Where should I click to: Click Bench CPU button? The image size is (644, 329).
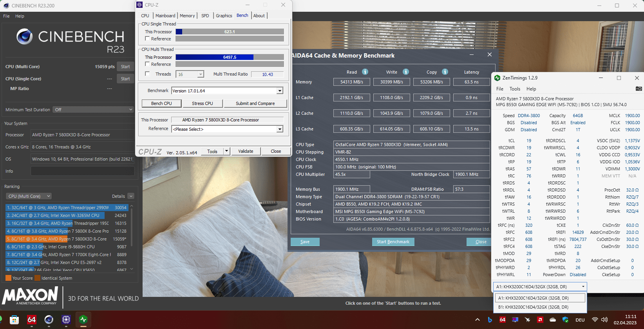point(161,103)
